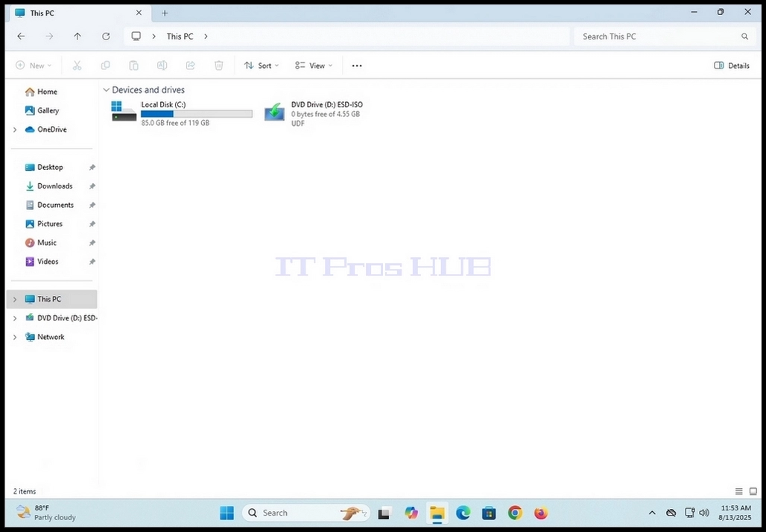Screen dimensions: 766x532
Task: Toggle the Details pane
Action: pos(731,66)
